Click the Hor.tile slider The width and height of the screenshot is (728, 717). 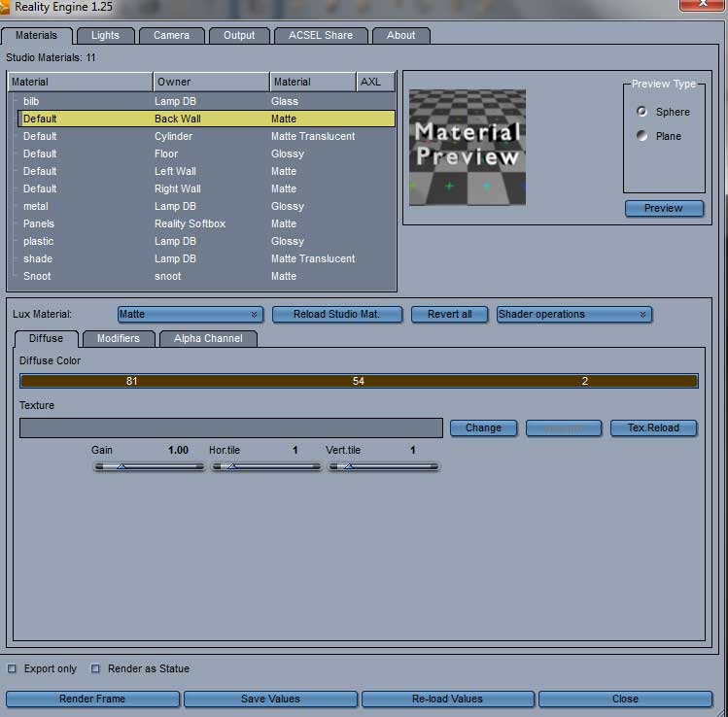266,466
